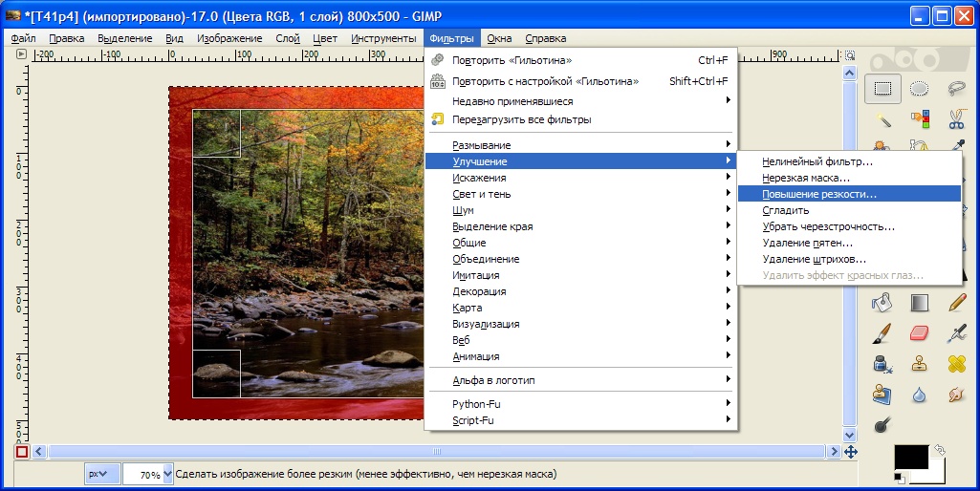Click the vertical scrollbar down arrow
Viewport: 980px width, 491px height.
tap(849, 436)
